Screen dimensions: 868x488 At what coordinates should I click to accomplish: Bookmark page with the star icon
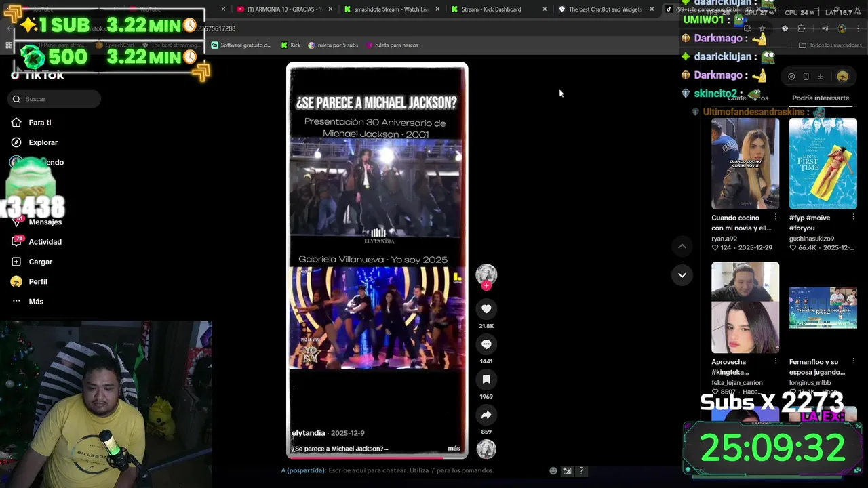click(762, 28)
